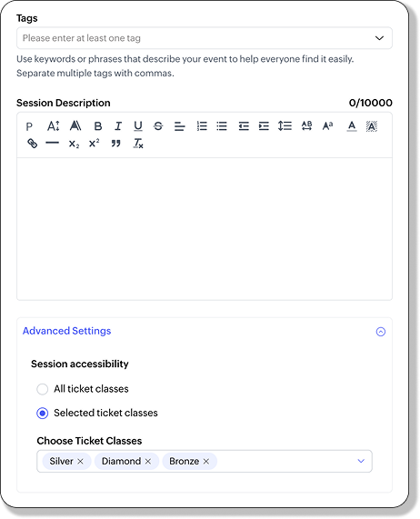Insert a hyperlink using the link icon
The width and height of the screenshot is (420, 519).
(x=32, y=144)
